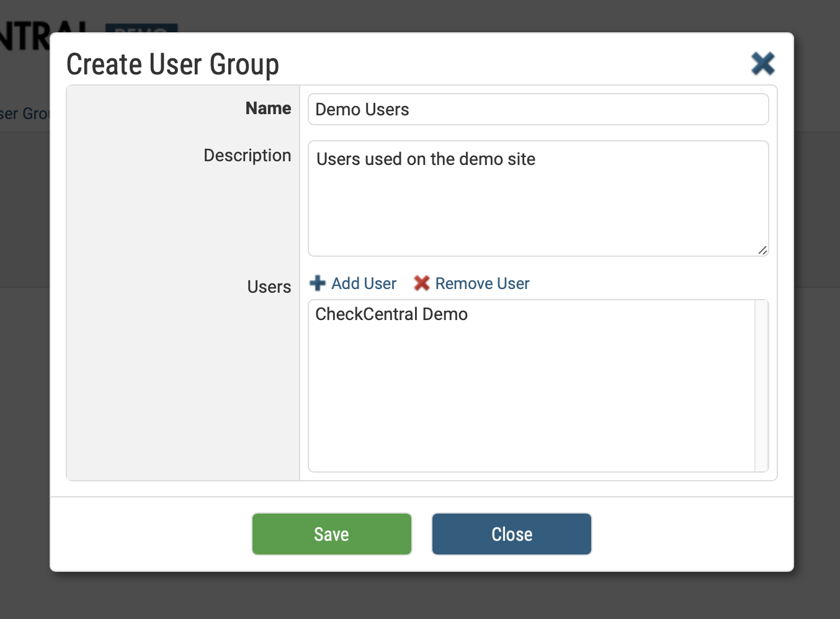Click the Description field label
The image size is (840, 619).
click(247, 155)
